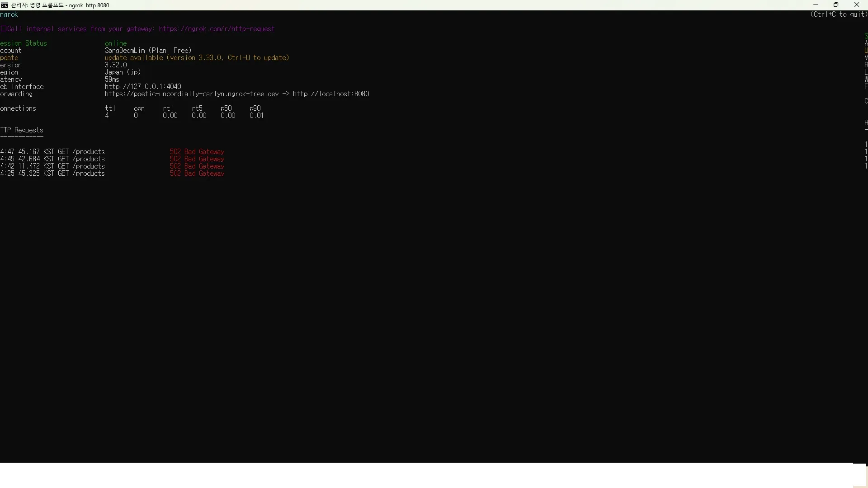This screenshot has height=488, width=868.
Task: Close the ngrok http 8080 window
Action: coord(856,5)
